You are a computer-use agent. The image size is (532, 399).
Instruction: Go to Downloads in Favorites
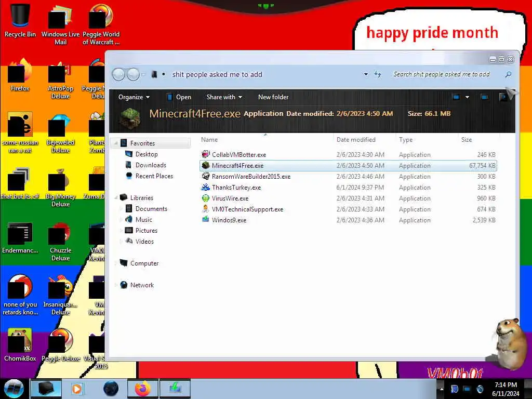(146, 165)
